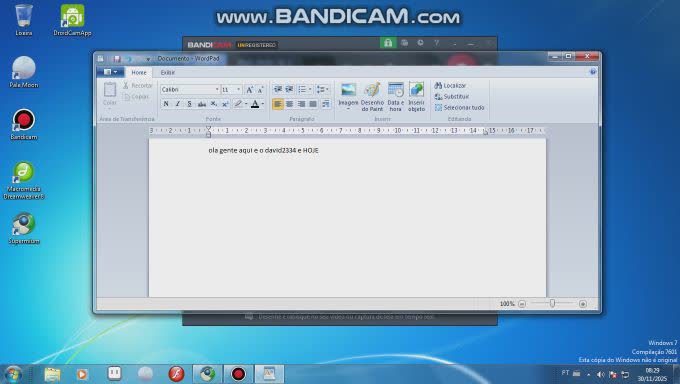Toggle underline (S) formatting

tap(190, 104)
